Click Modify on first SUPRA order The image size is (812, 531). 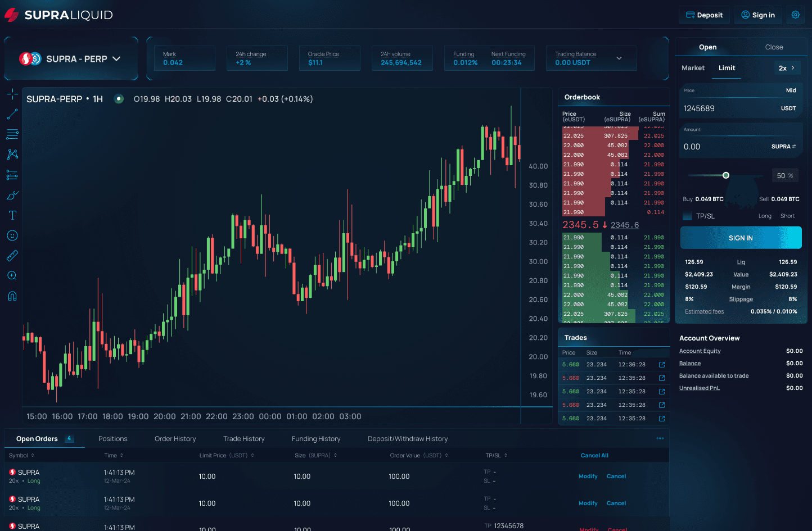(x=588, y=476)
